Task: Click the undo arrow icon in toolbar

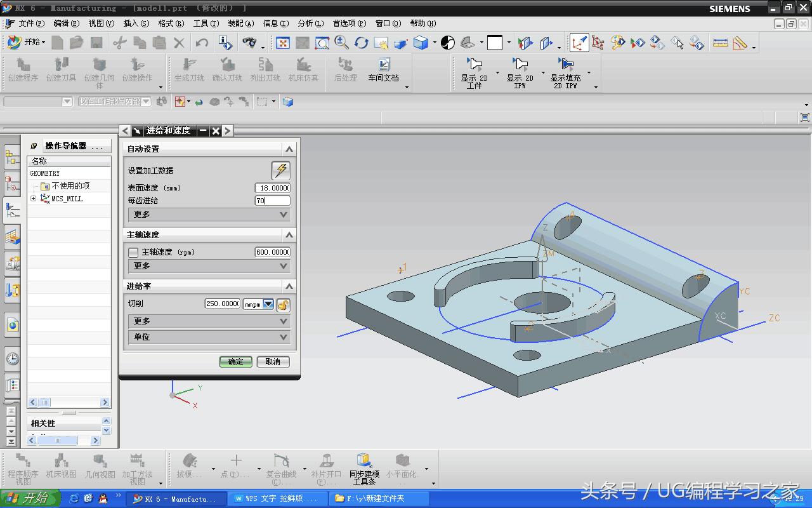Action: [202, 43]
